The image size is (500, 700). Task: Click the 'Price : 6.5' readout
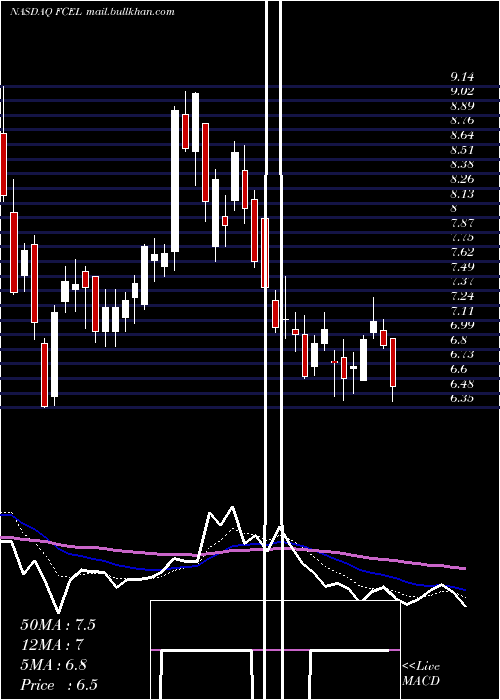[59, 685]
